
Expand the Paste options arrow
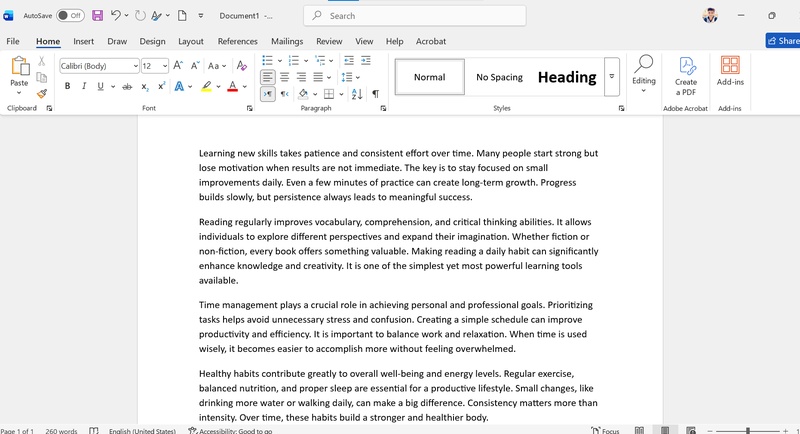pos(19,93)
